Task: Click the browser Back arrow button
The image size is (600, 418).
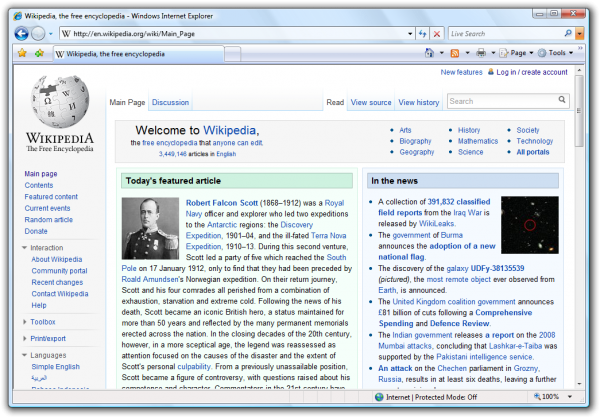Action: click(x=22, y=34)
